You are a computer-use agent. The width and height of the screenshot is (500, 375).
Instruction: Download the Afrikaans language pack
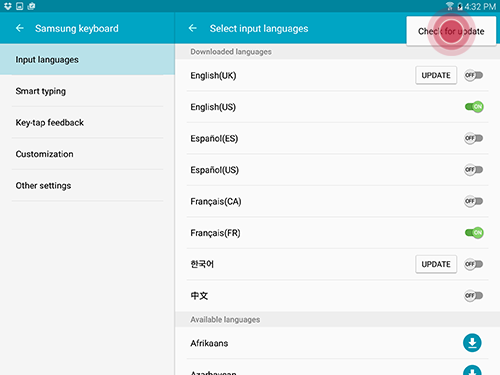point(472,343)
